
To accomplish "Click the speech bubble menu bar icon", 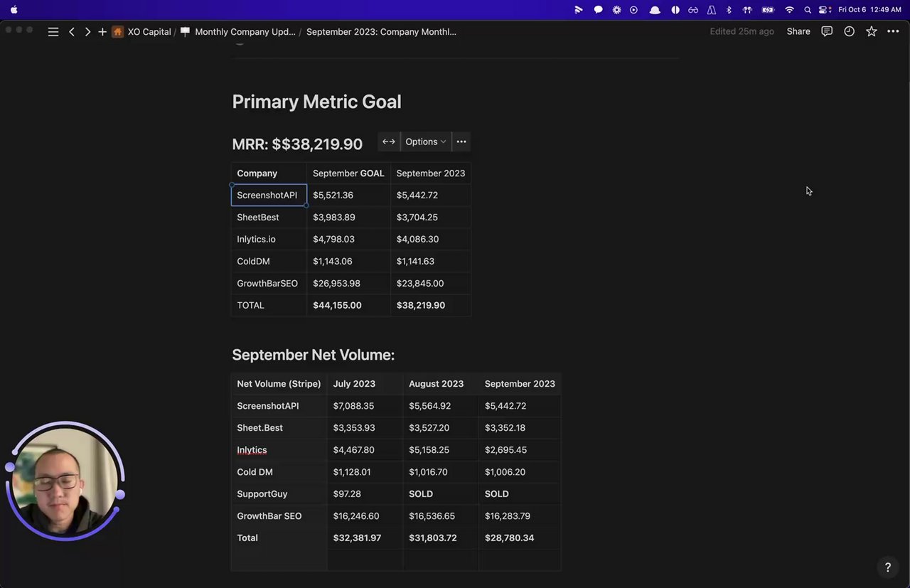I will (599, 10).
